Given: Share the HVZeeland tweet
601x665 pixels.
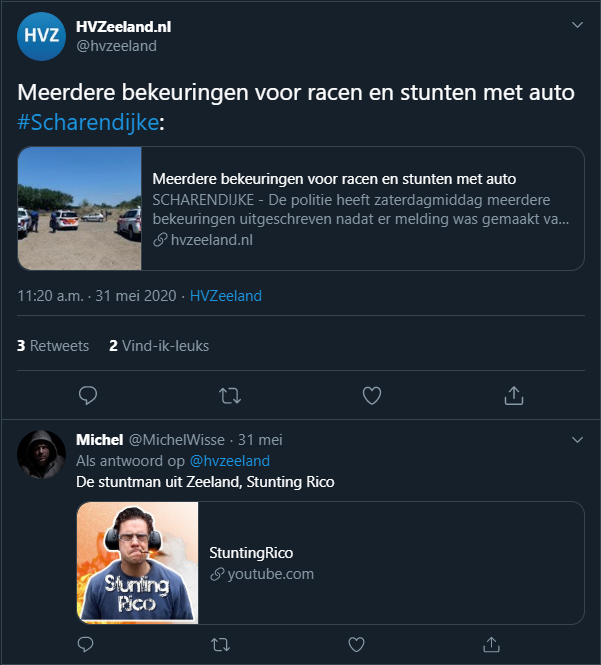Looking at the screenshot, I should [514, 396].
